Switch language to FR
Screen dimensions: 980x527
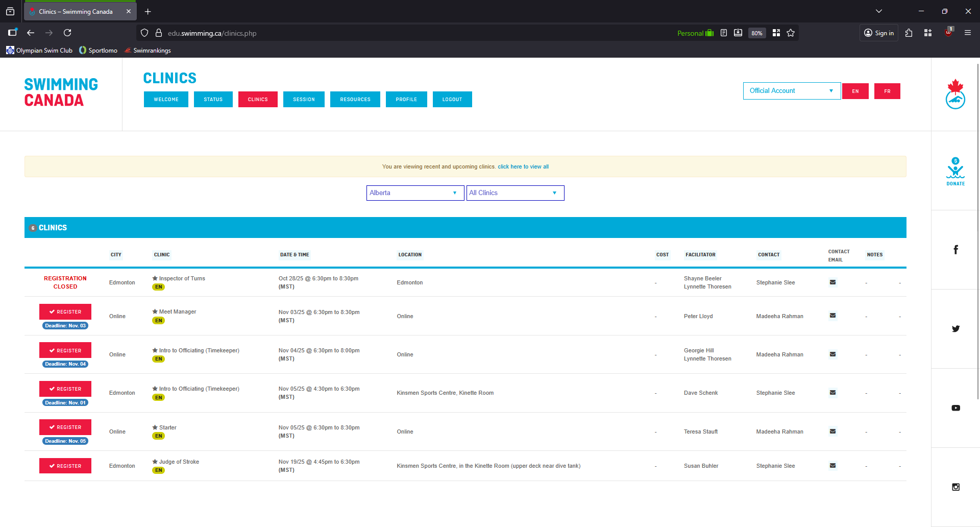tap(887, 91)
